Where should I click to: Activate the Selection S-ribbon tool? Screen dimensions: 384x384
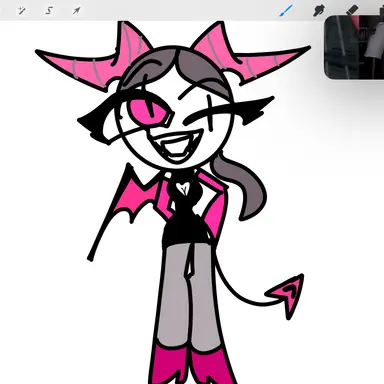[x=49, y=11]
